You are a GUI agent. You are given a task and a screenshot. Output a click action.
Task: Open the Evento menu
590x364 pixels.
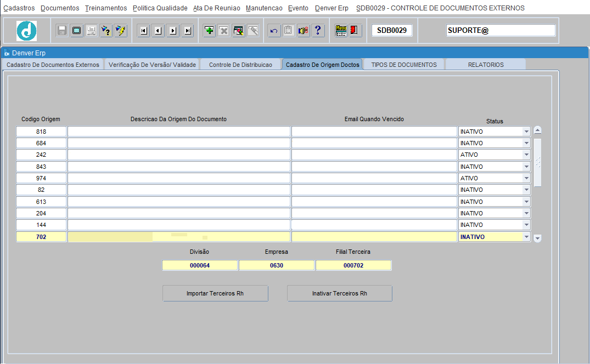pos(299,8)
